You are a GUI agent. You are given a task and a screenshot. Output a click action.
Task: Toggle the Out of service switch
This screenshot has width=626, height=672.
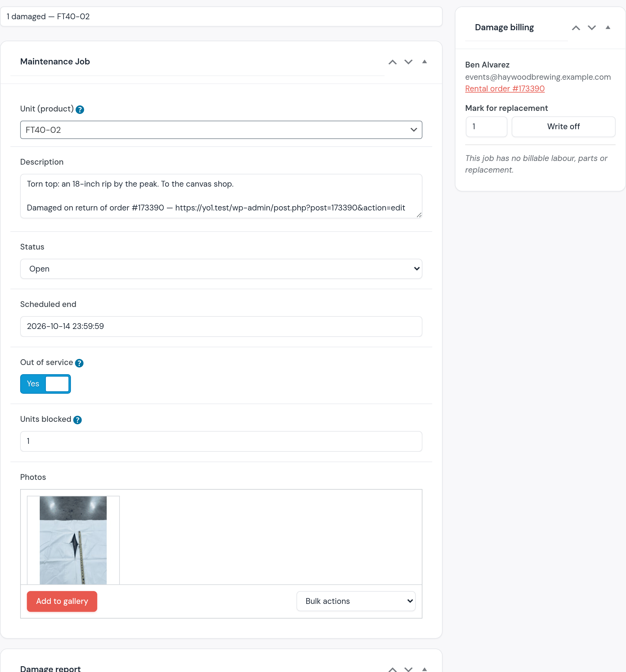(46, 384)
